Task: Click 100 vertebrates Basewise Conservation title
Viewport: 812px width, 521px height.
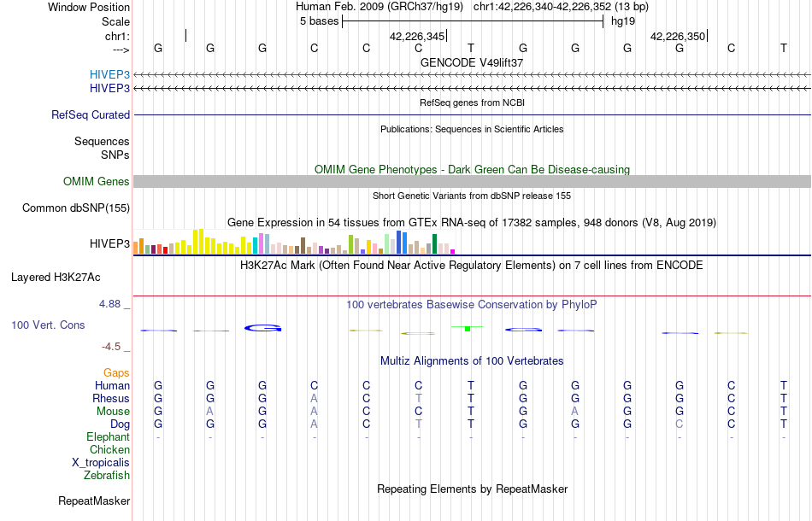Action: [x=472, y=305]
